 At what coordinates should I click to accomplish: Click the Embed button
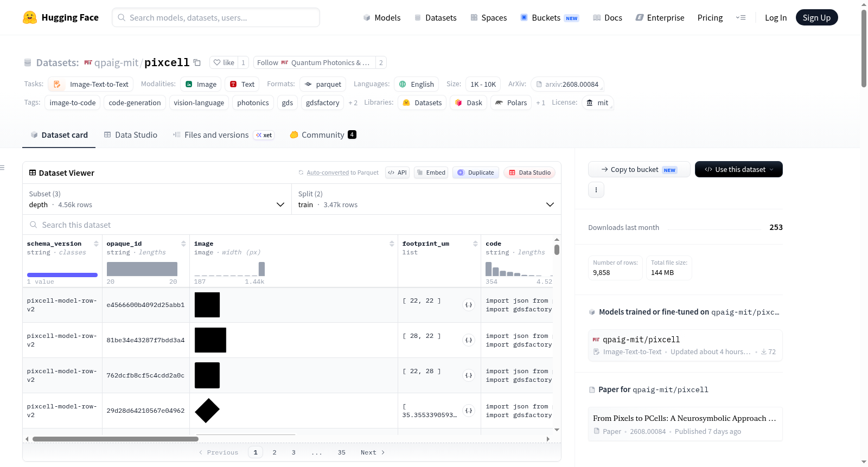(431, 172)
